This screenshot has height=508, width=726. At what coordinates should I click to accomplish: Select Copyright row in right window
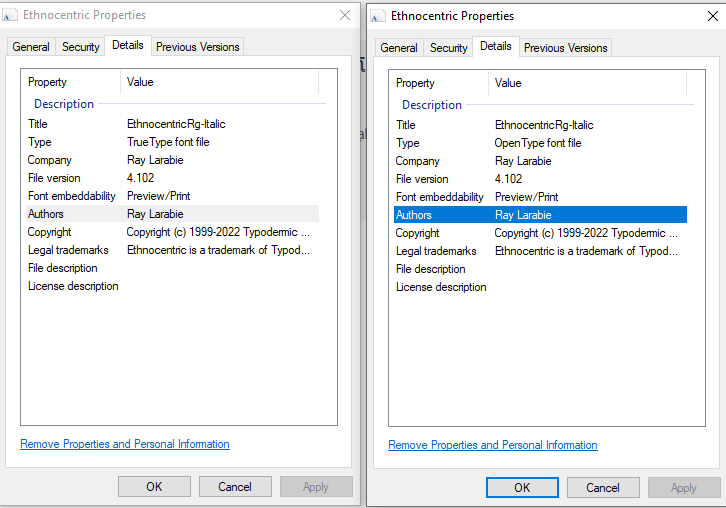coord(540,233)
